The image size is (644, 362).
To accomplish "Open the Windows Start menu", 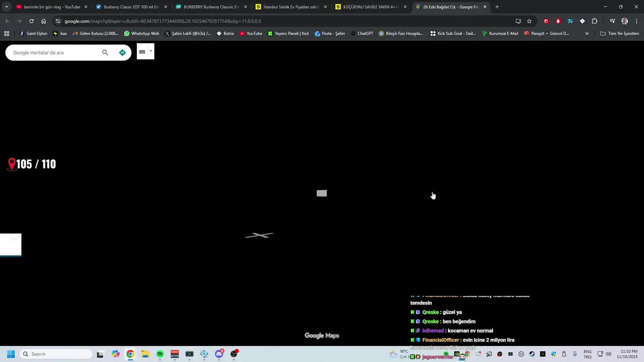I will click(x=11, y=354).
